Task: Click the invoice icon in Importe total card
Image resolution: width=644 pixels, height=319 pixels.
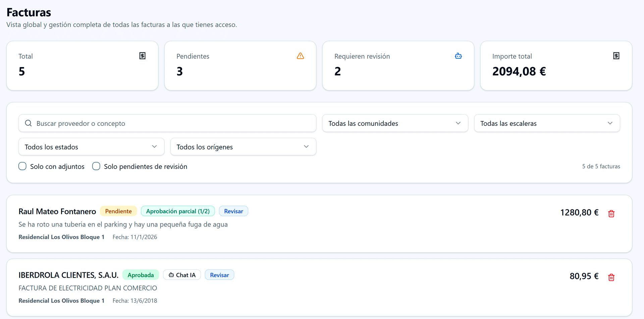Action: coord(616,56)
